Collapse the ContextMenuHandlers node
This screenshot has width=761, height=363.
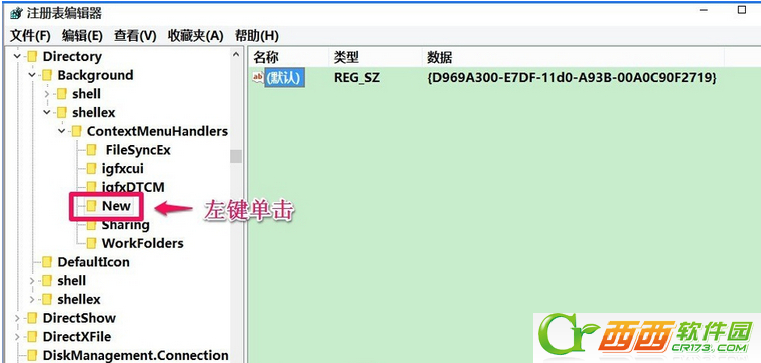(62, 131)
